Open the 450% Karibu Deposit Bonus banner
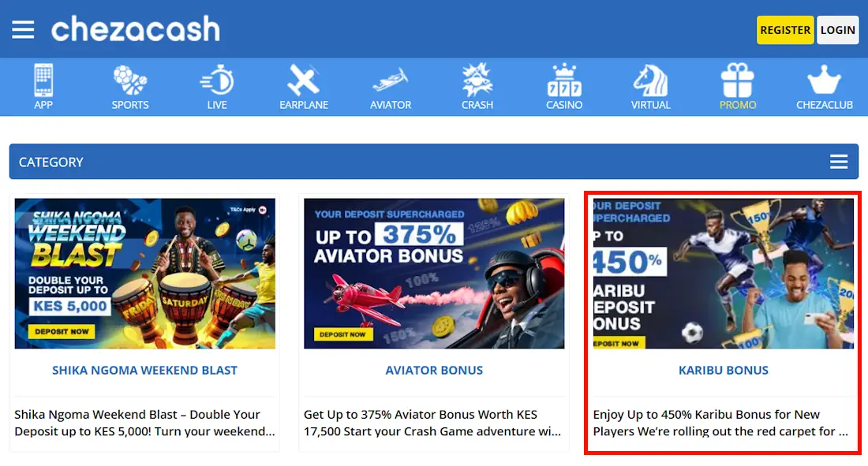868x466 pixels. click(x=724, y=274)
